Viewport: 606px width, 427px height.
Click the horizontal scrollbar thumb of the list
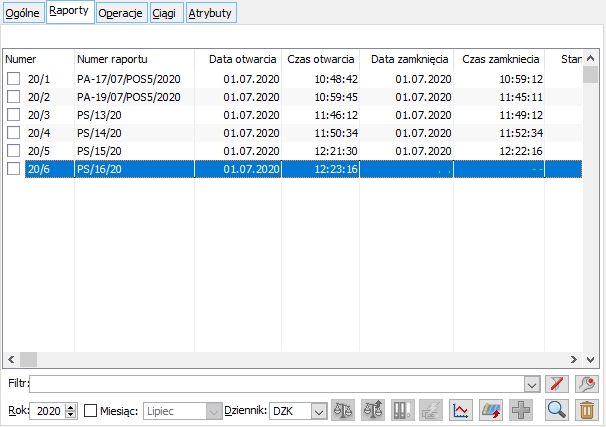click(28, 359)
